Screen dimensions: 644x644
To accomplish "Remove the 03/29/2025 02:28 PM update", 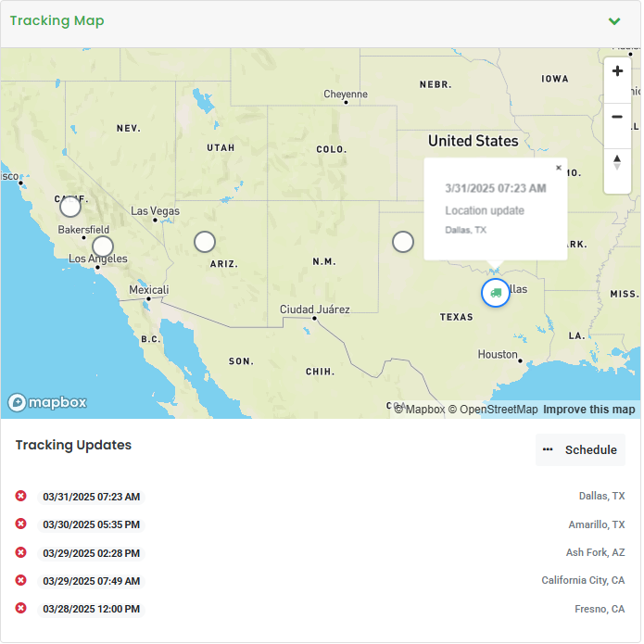I will coord(21,552).
